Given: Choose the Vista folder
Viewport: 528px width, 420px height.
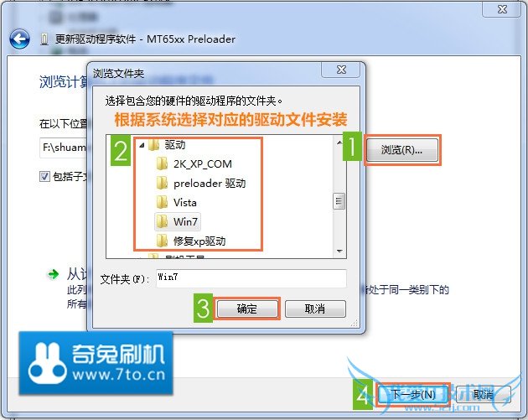Looking at the screenshot, I should coord(177,202).
